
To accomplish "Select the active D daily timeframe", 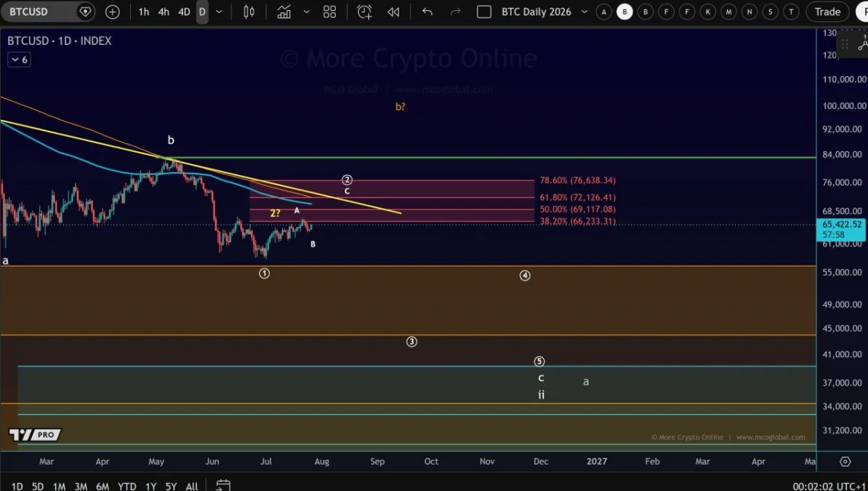I will (x=202, y=12).
